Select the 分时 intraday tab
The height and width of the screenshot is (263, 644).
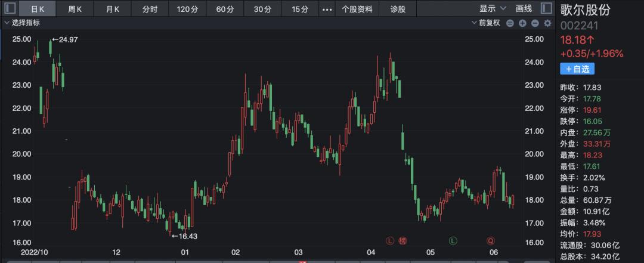pos(150,10)
